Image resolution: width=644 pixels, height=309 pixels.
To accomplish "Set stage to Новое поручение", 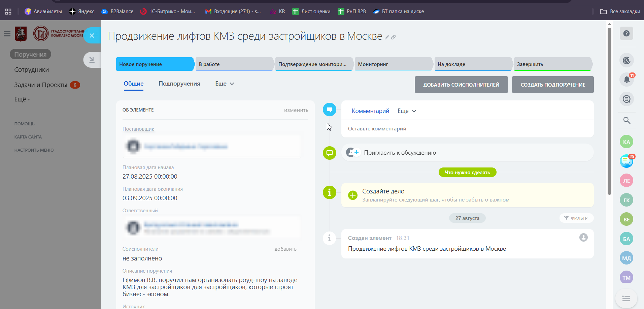I will point(155,64).
